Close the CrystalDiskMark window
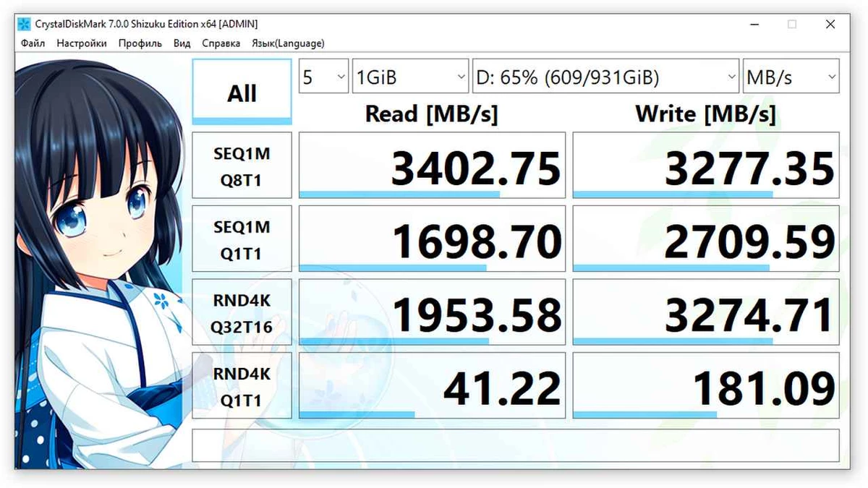This screenshot has width=868, height=488. click(x=830, y=25)
